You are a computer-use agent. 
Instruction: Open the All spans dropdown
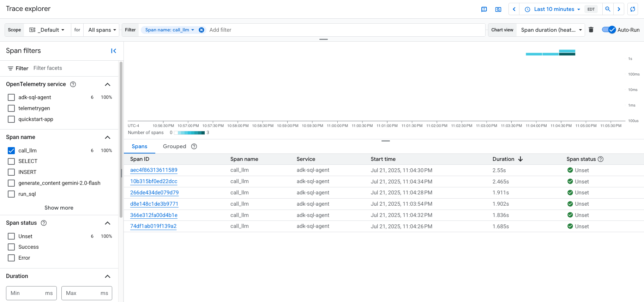point(102,30)
